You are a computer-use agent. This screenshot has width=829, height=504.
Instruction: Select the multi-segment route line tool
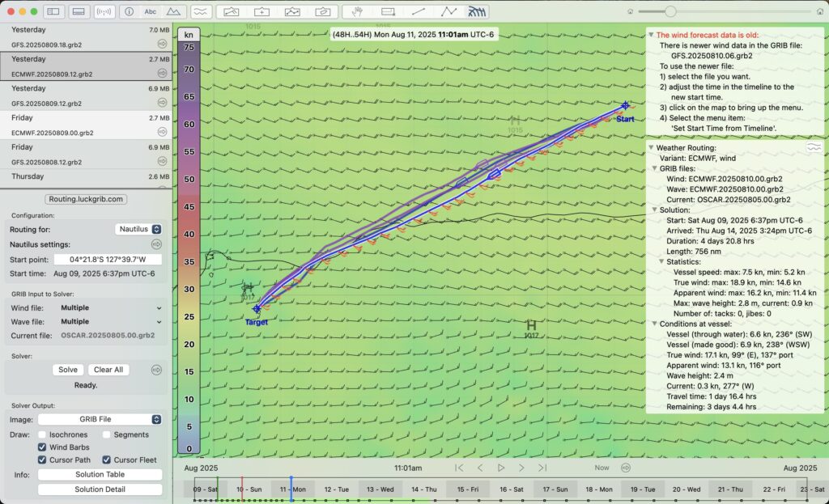pos(449,12)
